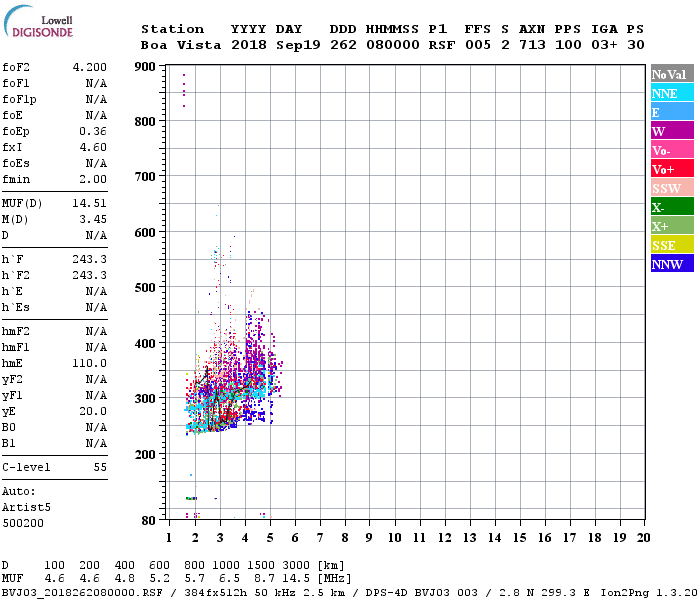Click the D table value 3000
The width and height of the screenshot is (700, 600).
pos(296,565)
